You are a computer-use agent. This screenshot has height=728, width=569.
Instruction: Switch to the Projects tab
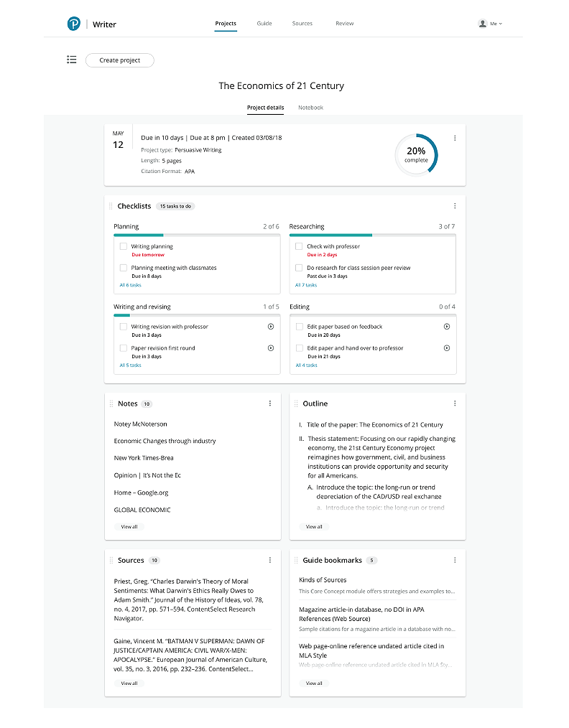tap(226, 23)
